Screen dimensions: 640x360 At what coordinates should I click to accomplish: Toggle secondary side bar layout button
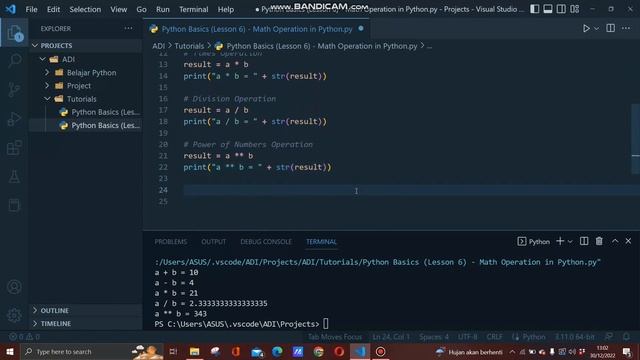click(x=561, y=9)
